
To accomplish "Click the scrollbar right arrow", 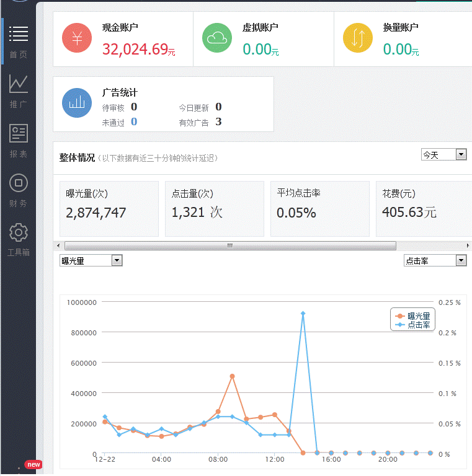I will tap(468, 245).
